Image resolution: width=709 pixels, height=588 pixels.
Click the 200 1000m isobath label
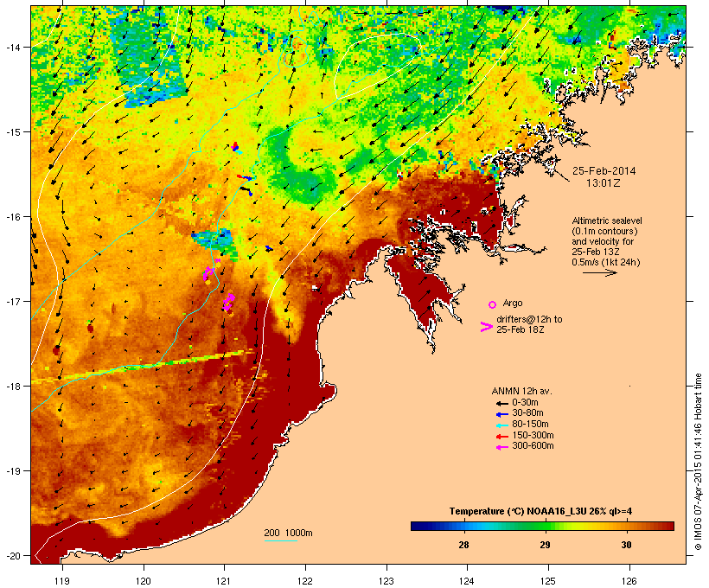[288, 533]
